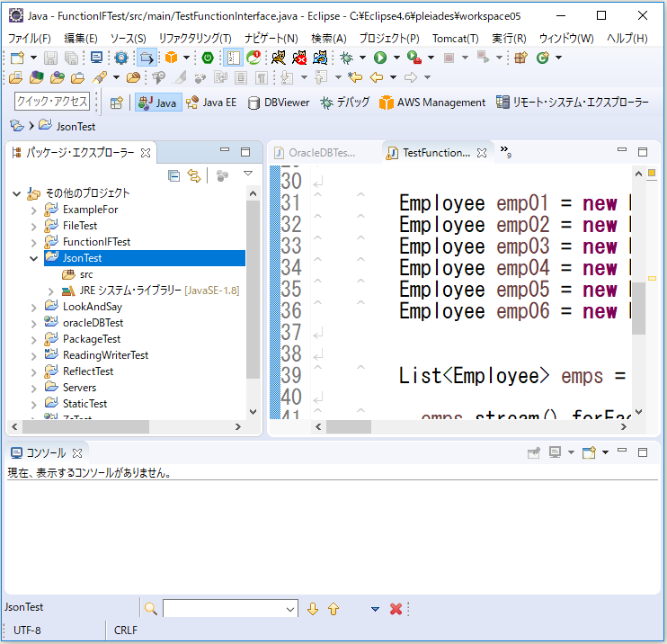Collapse the JsonTest project node

(34, 258)
